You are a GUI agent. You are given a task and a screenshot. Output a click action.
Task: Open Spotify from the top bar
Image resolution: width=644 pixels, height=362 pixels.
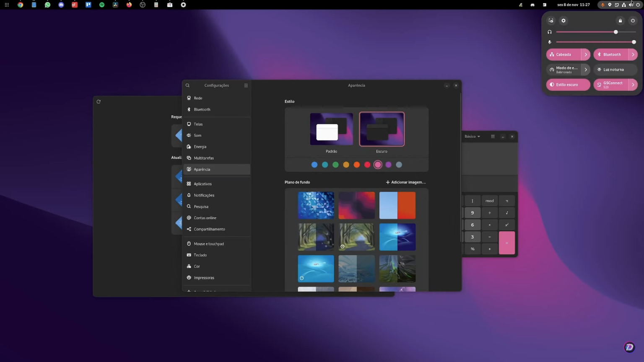point(102,5)
